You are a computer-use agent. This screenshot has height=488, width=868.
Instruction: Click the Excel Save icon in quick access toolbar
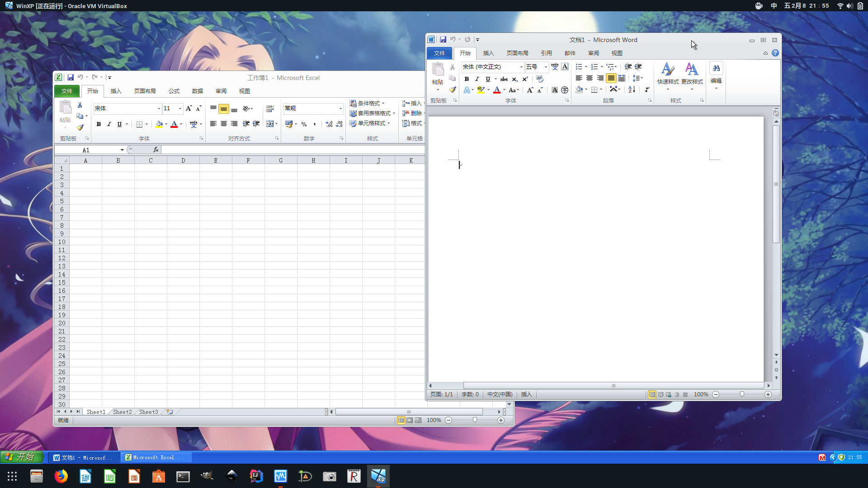71,77
